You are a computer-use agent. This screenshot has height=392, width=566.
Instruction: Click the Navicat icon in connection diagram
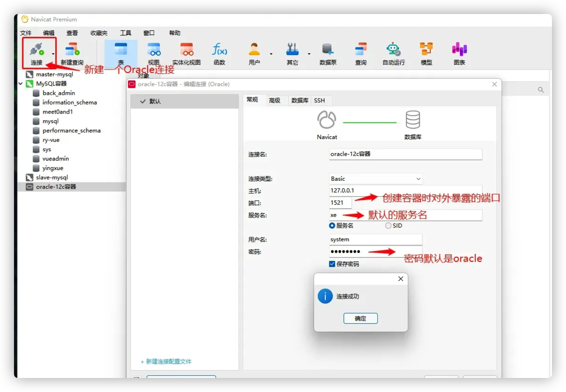pos(327,120)
